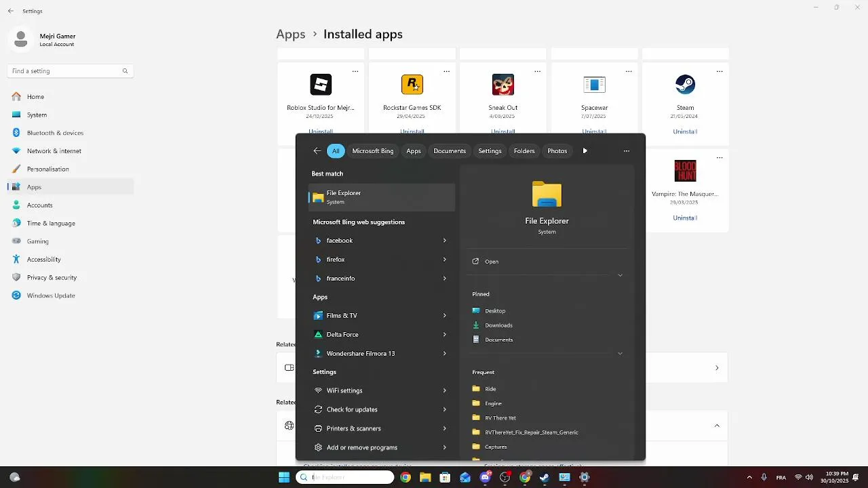This screenshot has height=488, width=868.
Task: Select the All search filter
Action: point(336,151)
